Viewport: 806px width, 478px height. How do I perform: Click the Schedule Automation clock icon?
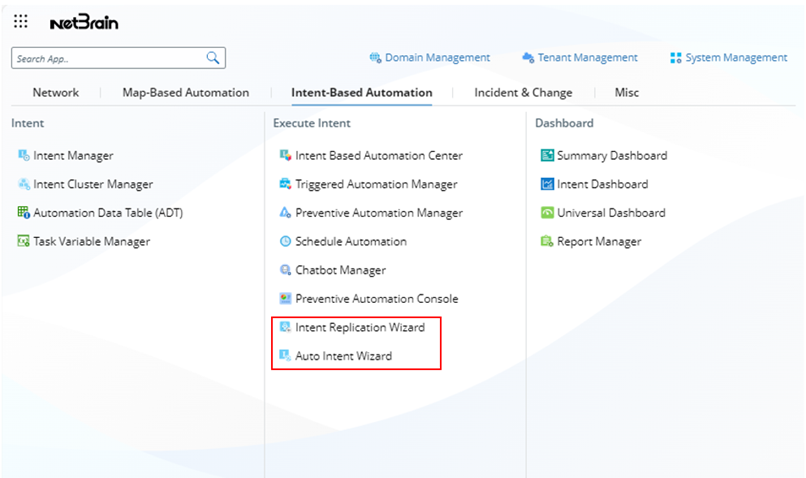285,241
